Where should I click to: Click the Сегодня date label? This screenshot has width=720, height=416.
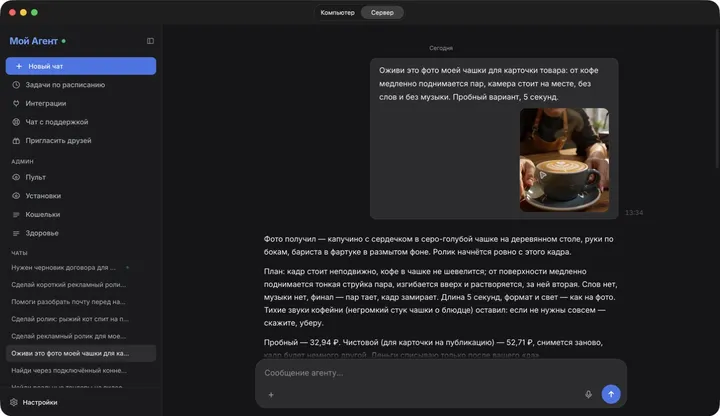tap(441, 48)
